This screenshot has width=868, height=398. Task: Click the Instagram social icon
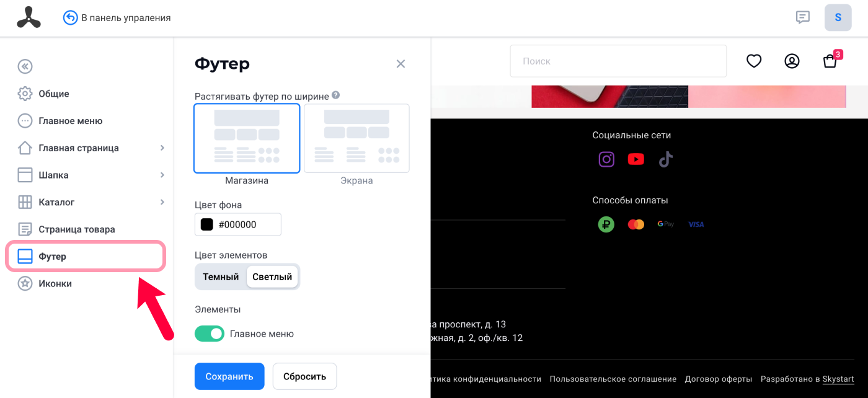coord(606,159)
